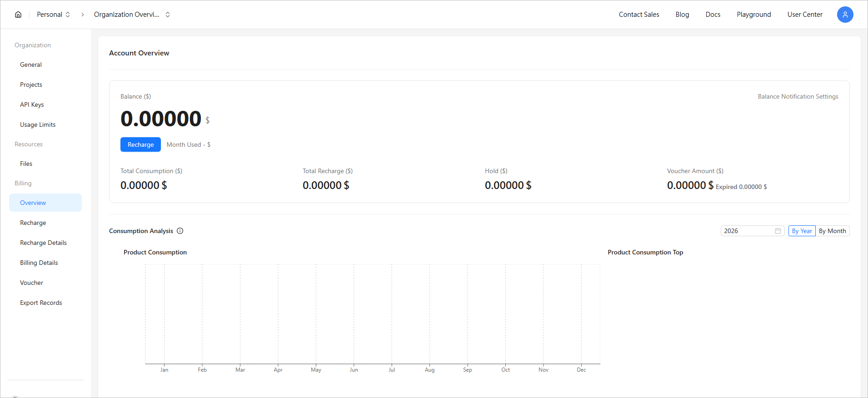Image resolution: width=868 pixels, height=398 pixels.
Task: Click the Consumption Analysis info icon
Action: [180, 231]
